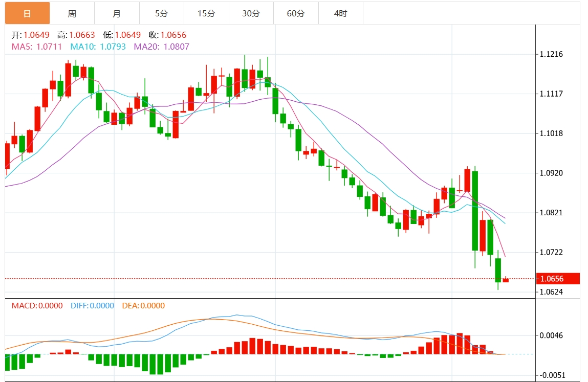Click the red 1.0656 current price tag

558,279
